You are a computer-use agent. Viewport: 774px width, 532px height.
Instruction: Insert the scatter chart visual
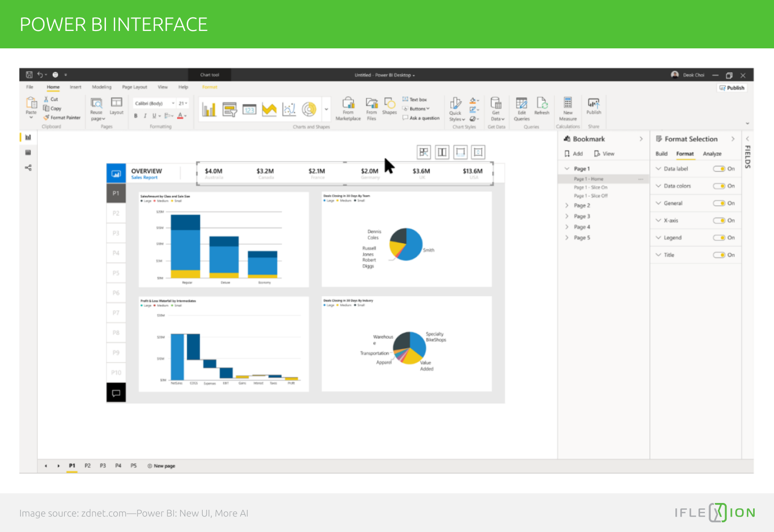[x=289, y=109]
